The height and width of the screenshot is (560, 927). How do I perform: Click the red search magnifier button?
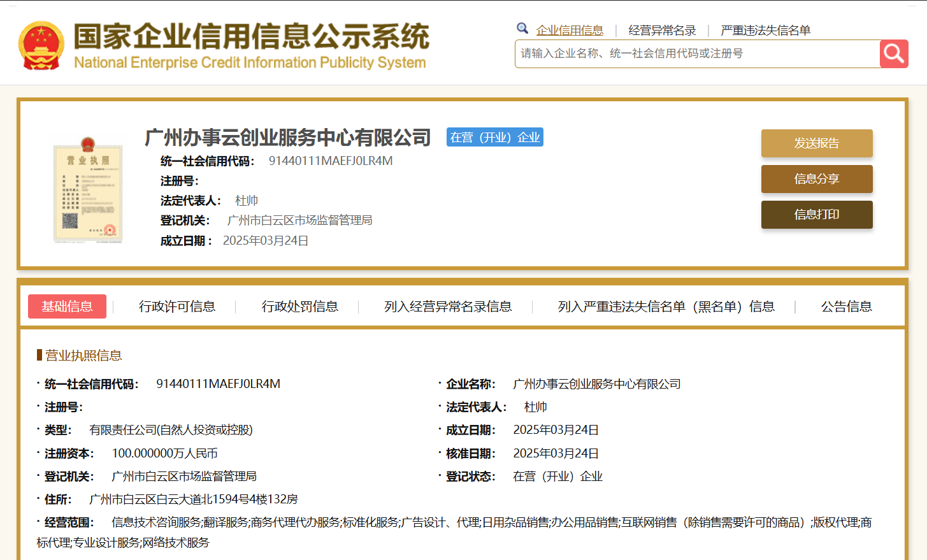pos(893,54)
